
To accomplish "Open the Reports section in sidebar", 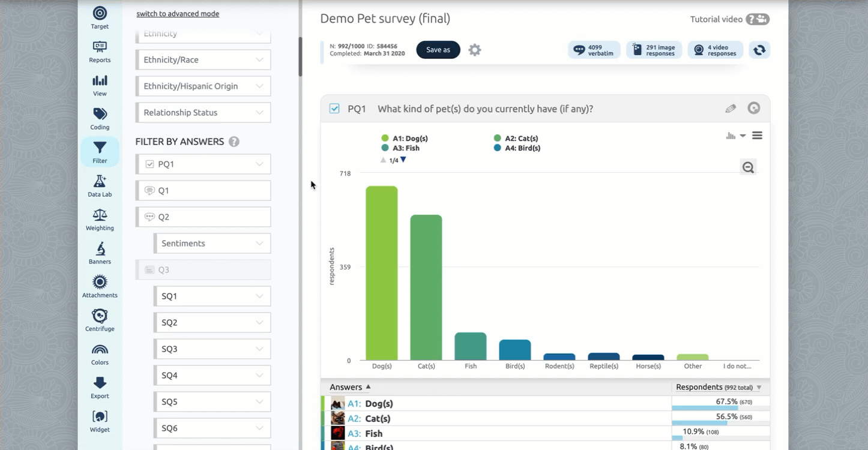I will pyautogui.click(x=100, y=51).
